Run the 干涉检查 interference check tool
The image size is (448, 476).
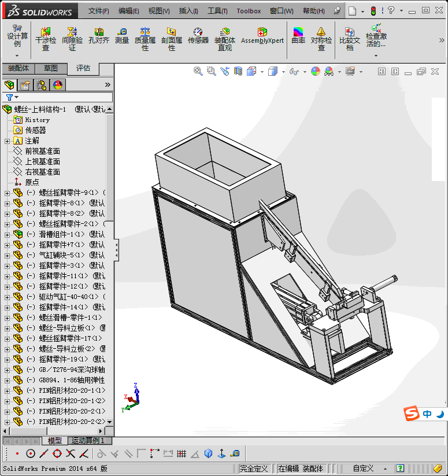(x=46, y=39)
